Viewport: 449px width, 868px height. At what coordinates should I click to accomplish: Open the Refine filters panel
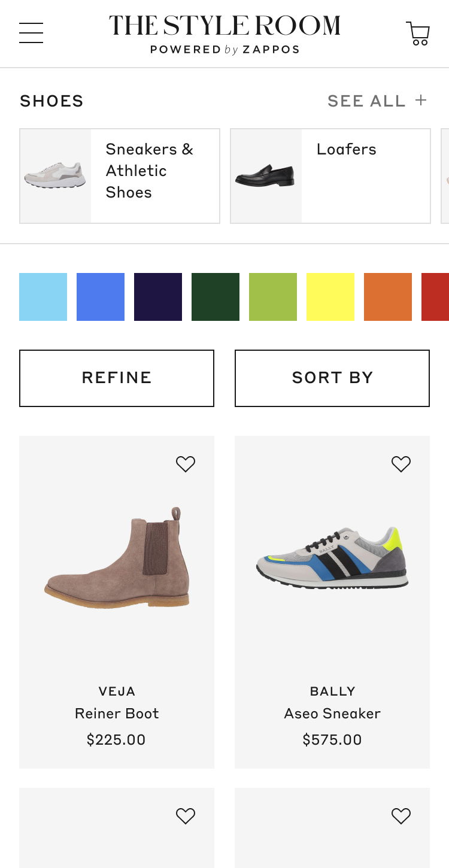117,378
